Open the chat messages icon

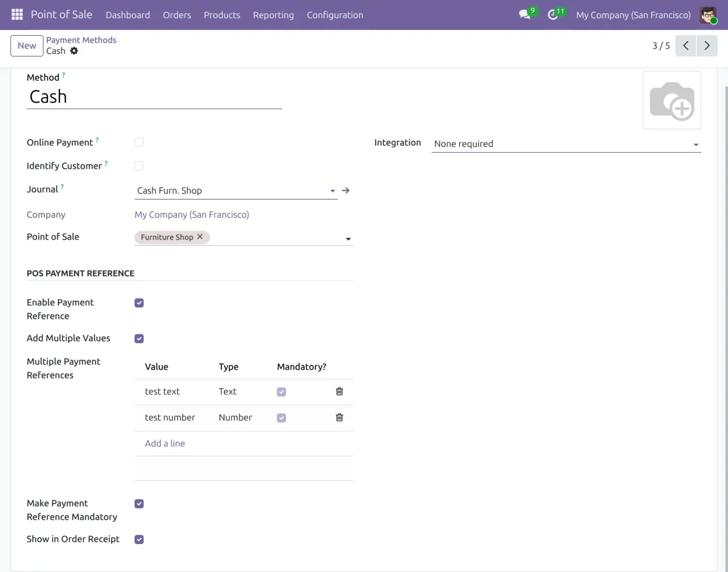click(525, 15)
